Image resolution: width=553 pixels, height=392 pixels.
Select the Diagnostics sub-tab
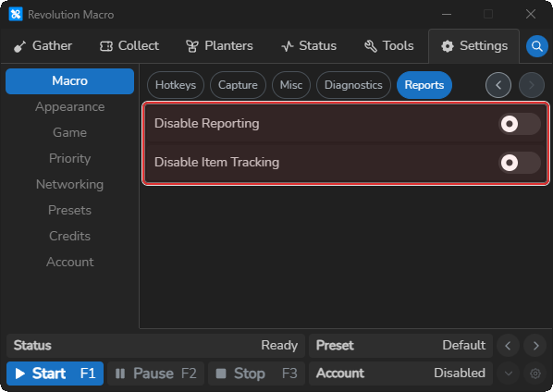click(x=353, y=85)
